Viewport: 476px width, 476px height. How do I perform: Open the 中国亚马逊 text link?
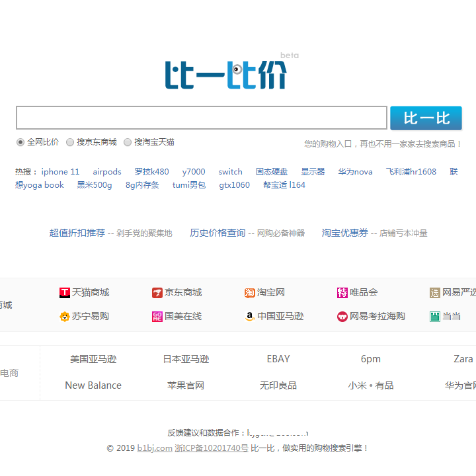pyautogui.click(x=280, y=316)
